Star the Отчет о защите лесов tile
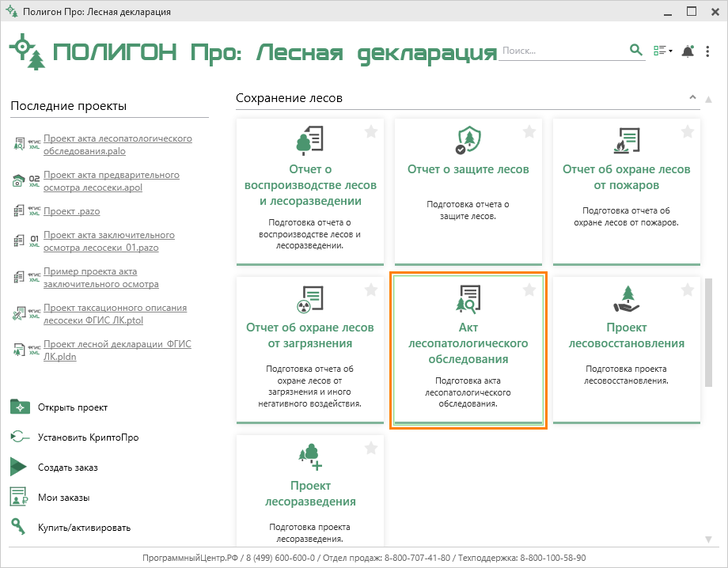This screenshot has height=568, width=728. coord(529,132)
